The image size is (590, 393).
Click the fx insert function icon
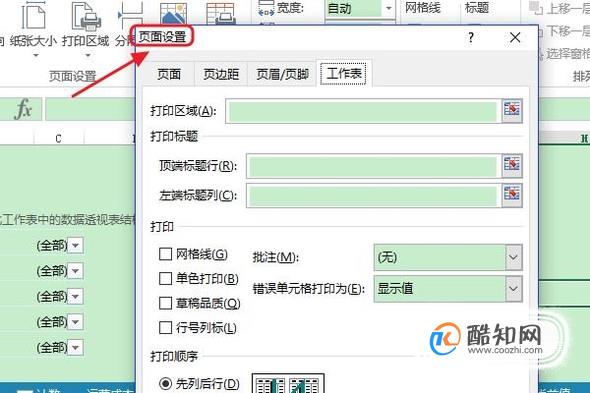23,109
